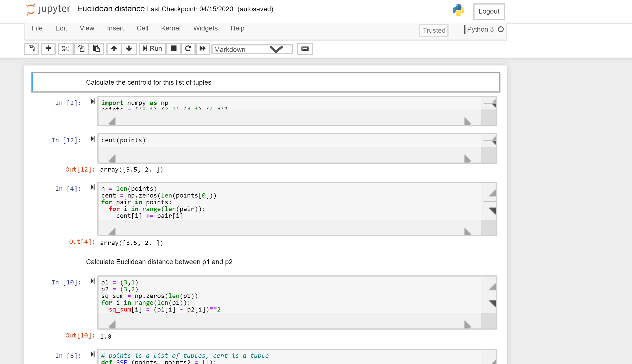
Task: Open the Markdown cell type dropdown
Action: [x=252, y=49]
